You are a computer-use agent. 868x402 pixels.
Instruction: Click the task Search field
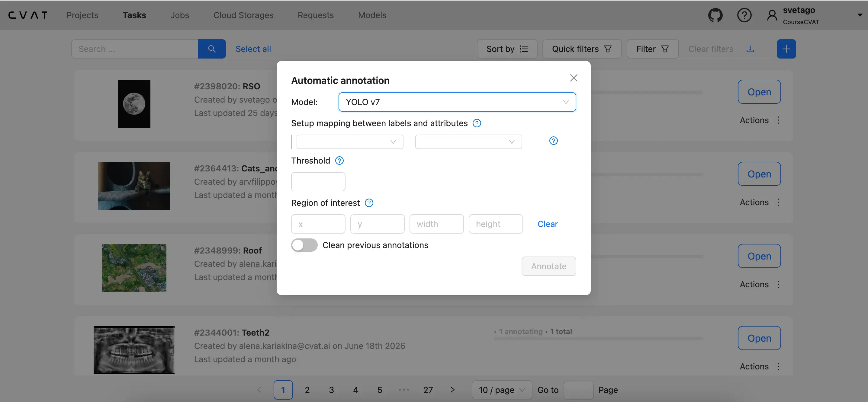click(135, 49)
